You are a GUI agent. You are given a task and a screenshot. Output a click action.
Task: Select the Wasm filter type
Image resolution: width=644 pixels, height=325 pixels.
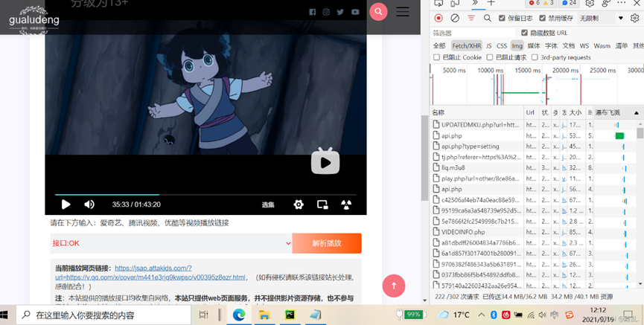coord(602,45)
